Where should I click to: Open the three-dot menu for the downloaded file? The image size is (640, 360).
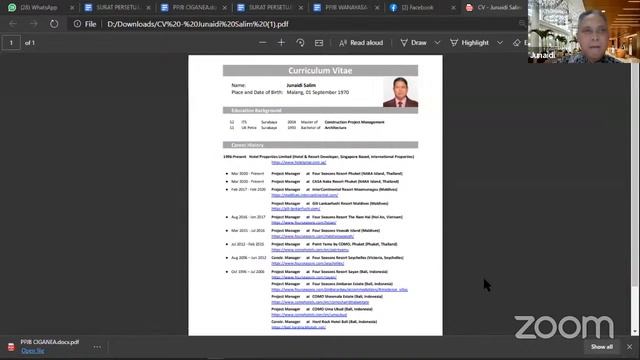click(x=97, y=347)
